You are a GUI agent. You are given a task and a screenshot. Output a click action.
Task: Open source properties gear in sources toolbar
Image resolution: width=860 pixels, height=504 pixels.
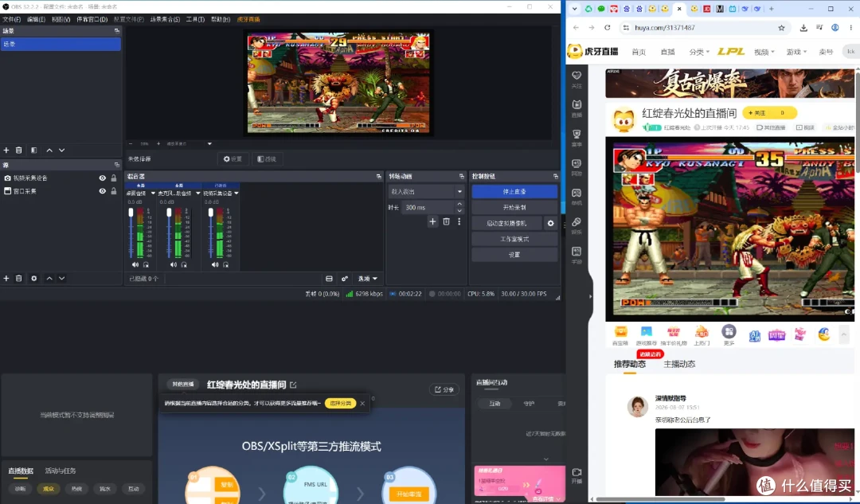pyautogui.click(x=34, y=279)
